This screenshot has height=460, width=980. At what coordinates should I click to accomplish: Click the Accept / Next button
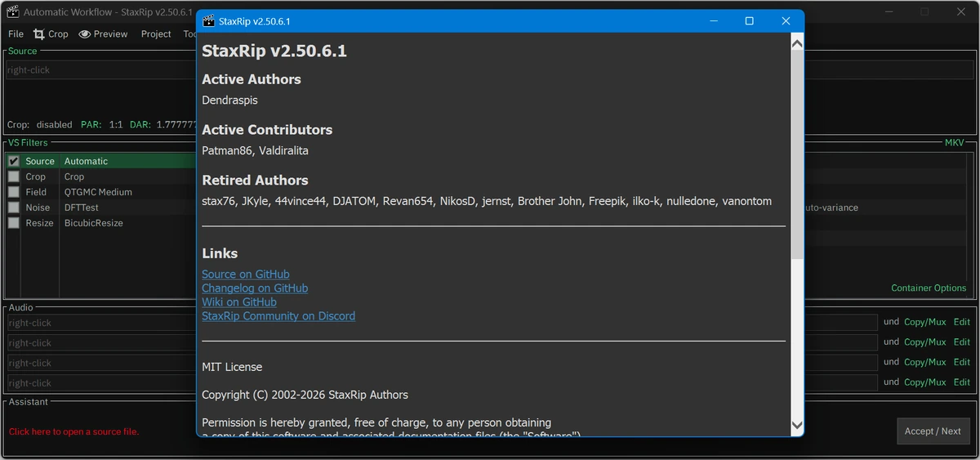pos(933,431)
